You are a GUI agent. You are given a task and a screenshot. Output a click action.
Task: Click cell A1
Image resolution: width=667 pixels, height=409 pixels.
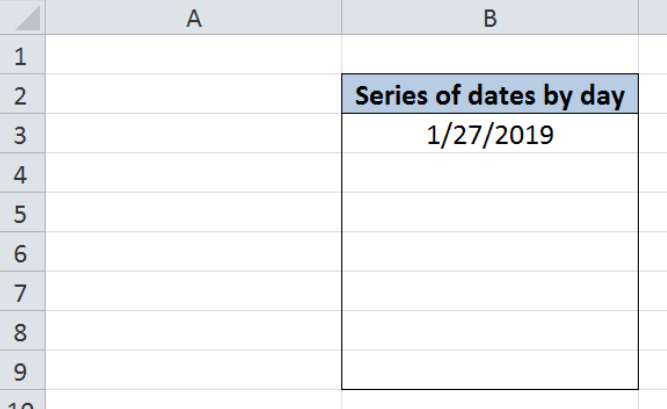click(x=194, y=54)
